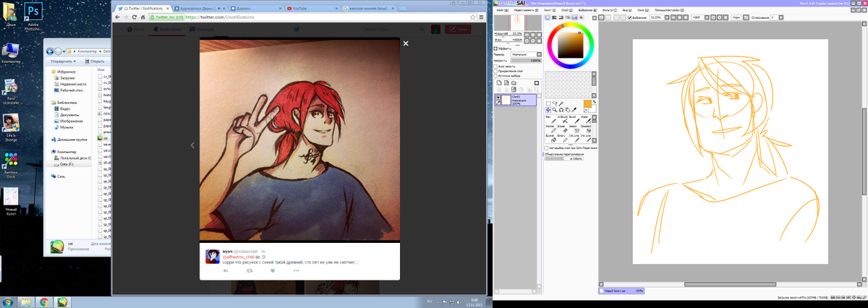The width and height of the screenshot is (868, 308).
Task: Go to previous photo with left arrow
Action: (x=192, y=145)
